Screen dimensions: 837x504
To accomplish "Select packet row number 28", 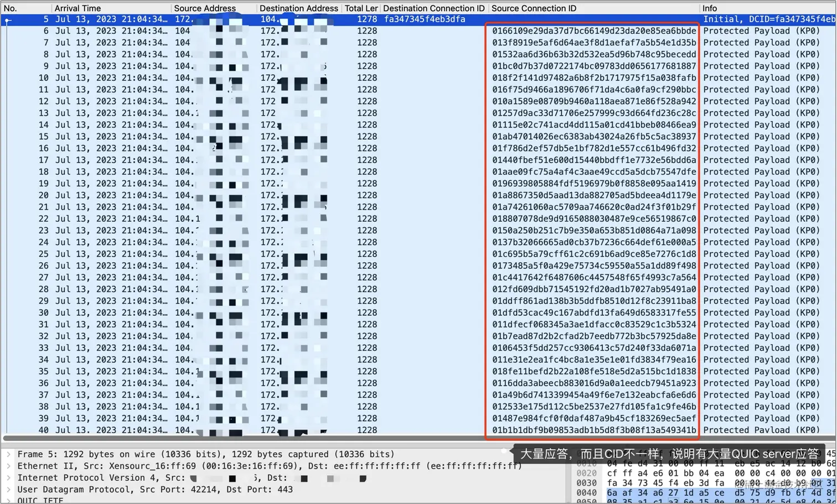I will 418,289.
